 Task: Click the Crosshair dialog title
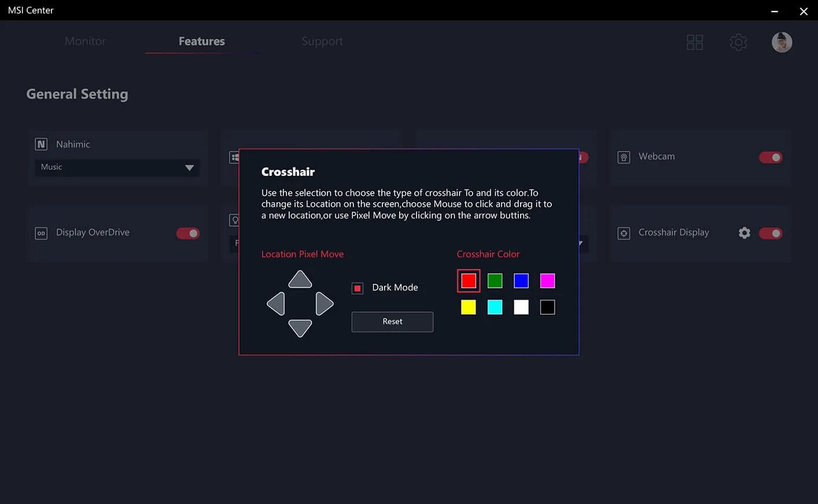point(288,172)
